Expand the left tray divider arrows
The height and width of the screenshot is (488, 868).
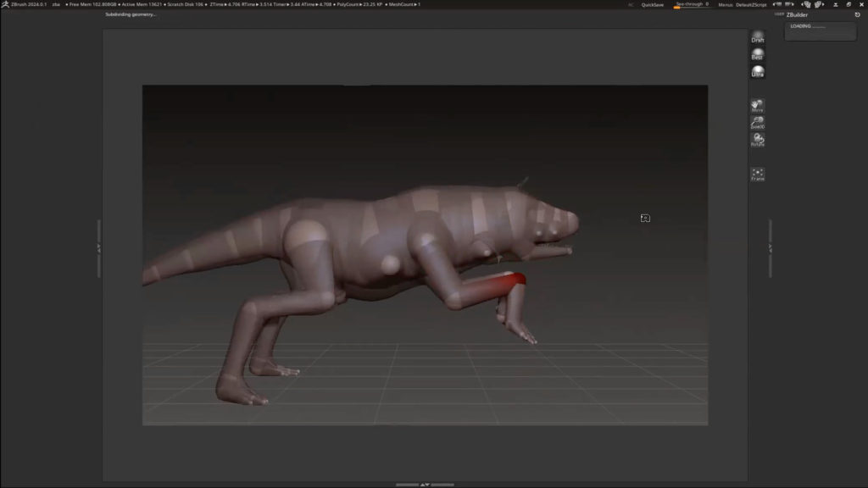click(98, 248)
